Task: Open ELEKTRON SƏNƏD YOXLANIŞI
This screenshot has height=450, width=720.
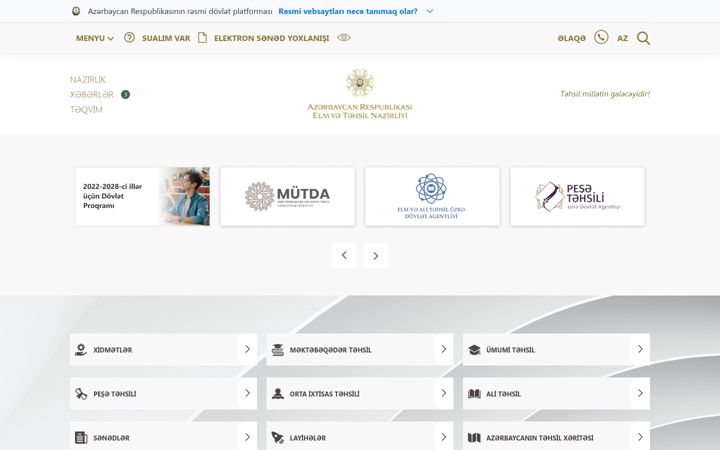Action: tap(271, 38)
